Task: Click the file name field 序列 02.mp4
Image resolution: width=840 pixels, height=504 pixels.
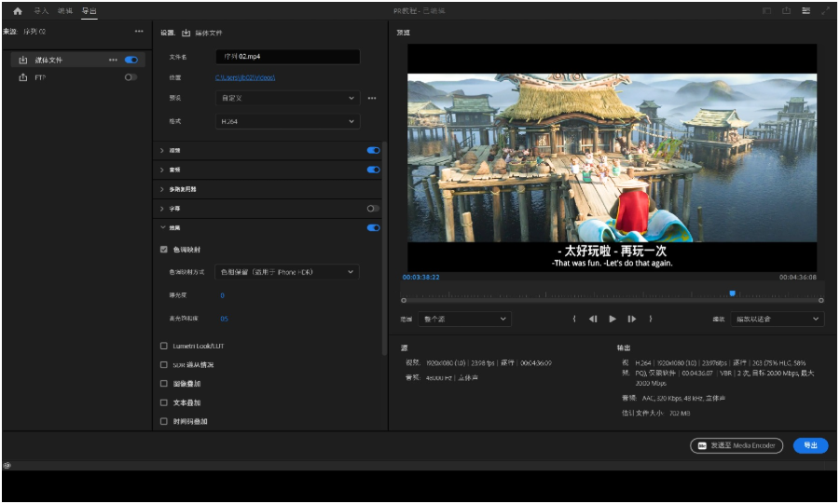Action: 288,56
